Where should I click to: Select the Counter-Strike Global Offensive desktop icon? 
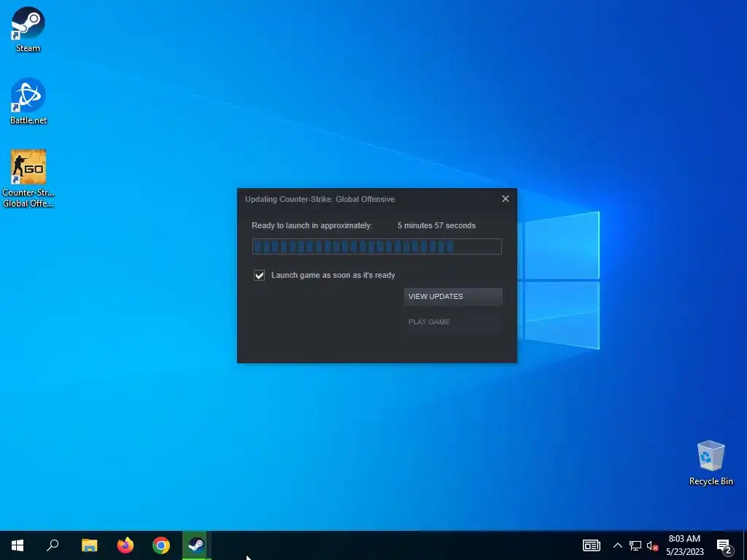tap(28, 179)
